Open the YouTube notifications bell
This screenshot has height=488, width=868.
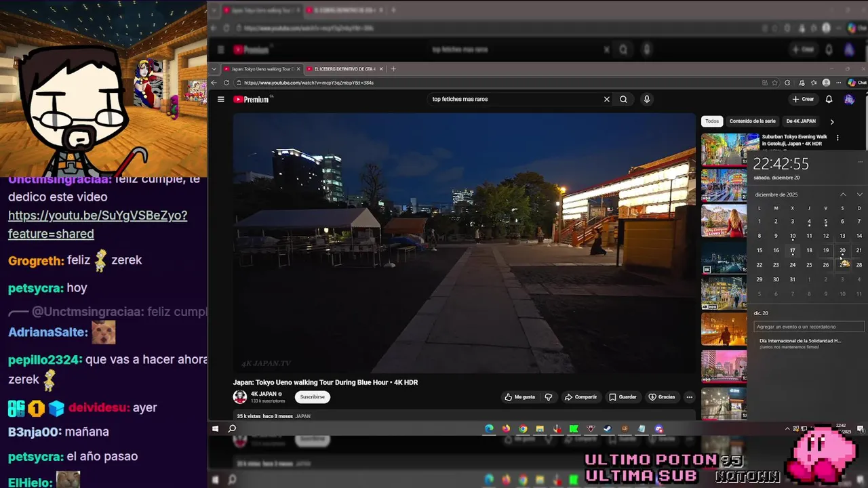829,99
